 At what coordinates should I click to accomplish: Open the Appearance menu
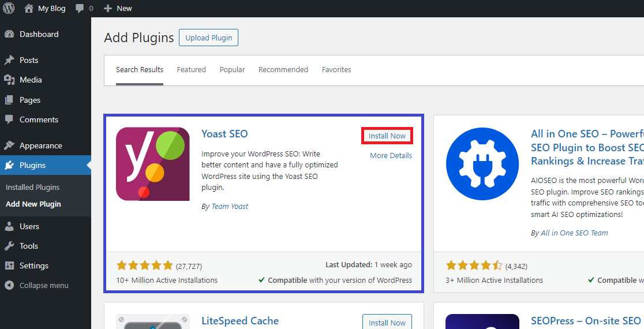pos(40,146)
